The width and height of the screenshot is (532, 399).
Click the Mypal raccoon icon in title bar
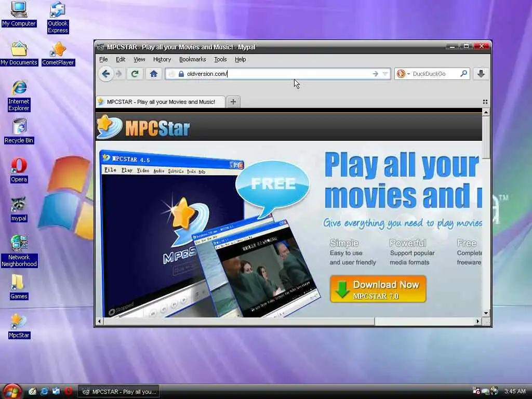coord(100,47)
